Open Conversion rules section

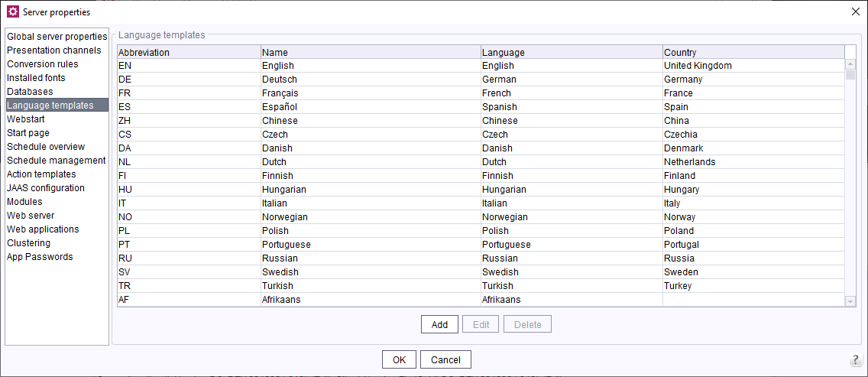pos(57,64)
